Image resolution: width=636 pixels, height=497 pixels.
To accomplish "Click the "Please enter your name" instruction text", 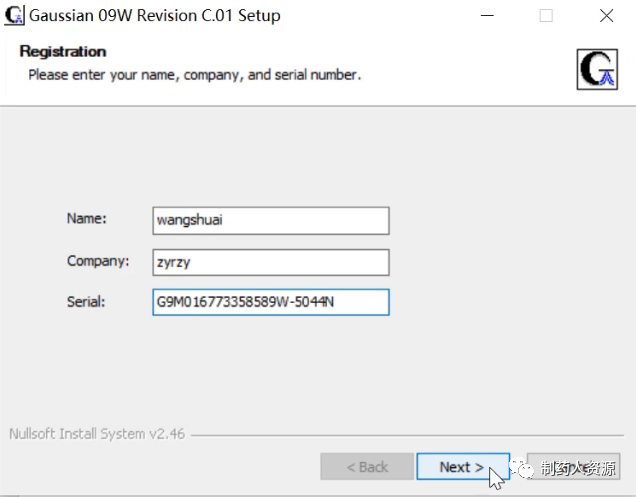I will pyautogui.click(x=194, y=75).
